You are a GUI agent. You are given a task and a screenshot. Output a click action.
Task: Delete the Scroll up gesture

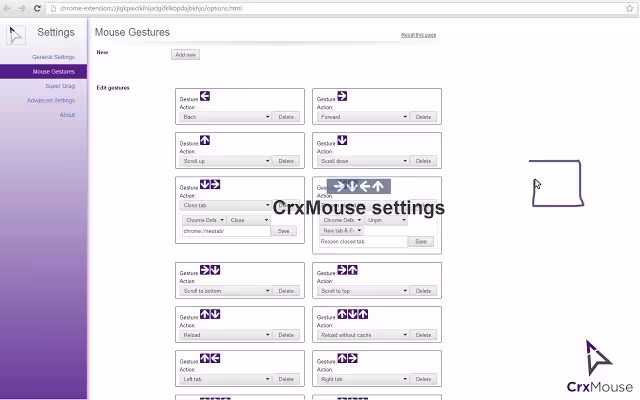click(x=286, y=161)
